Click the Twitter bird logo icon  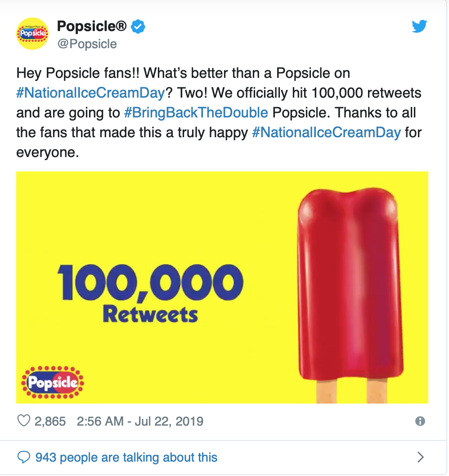point(419,26)
